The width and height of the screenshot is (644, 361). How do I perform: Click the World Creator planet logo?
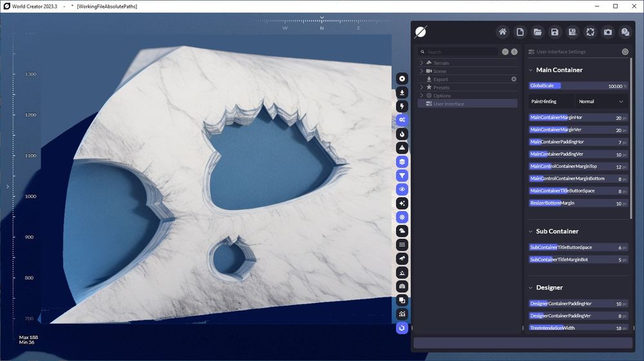click(421, 32)
